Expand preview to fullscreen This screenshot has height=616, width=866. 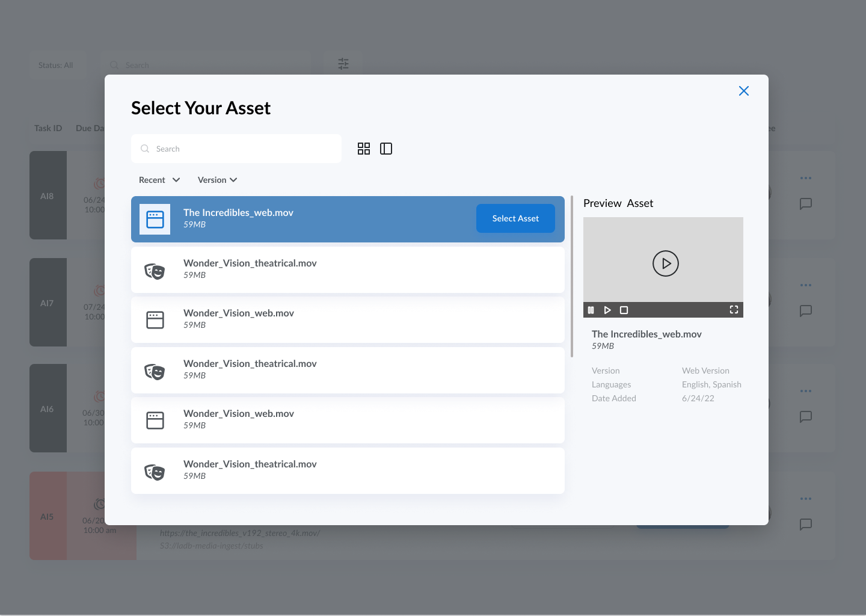point(734,310)
